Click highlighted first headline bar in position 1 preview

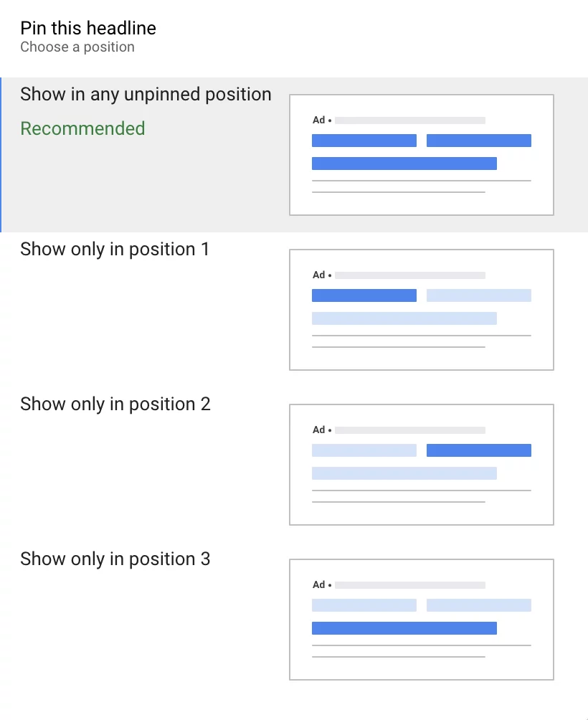pyautogui.click(x=364, y=295)
